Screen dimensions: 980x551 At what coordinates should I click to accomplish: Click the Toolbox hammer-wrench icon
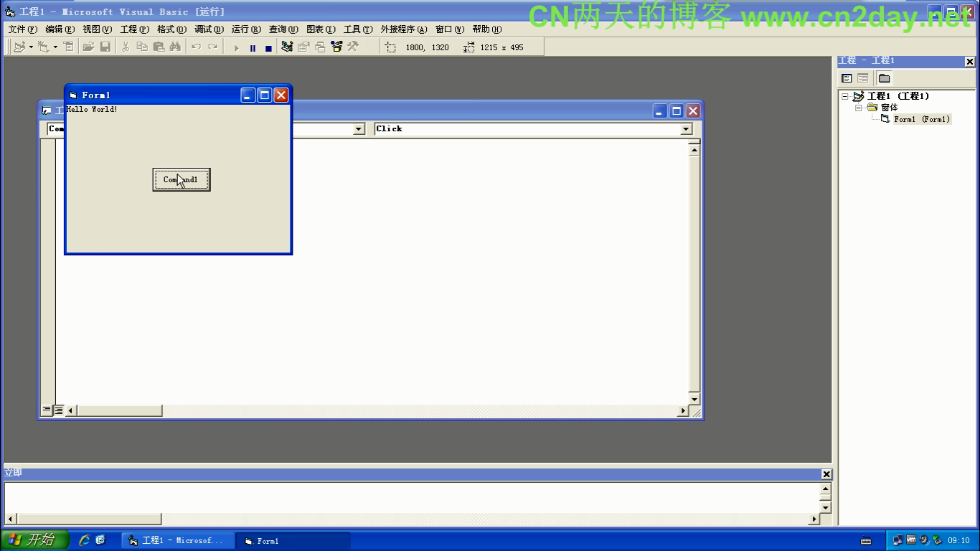353,47
